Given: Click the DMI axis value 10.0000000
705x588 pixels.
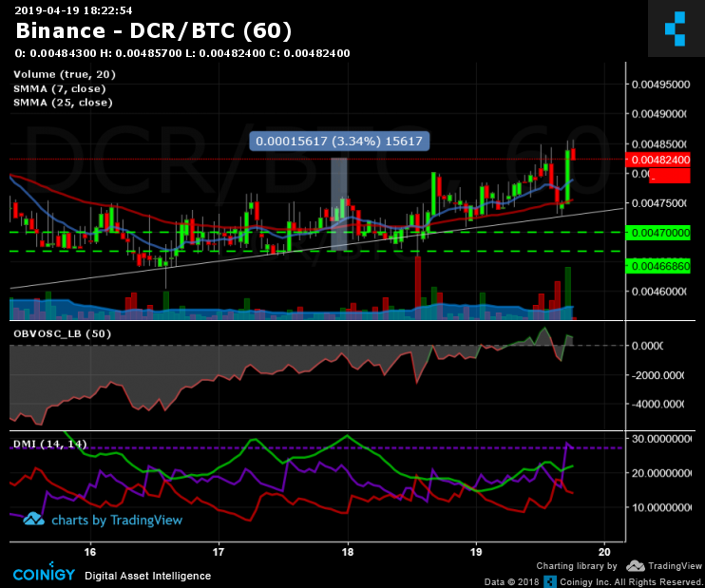Looking at the screenshot, I should coord(661,507).
